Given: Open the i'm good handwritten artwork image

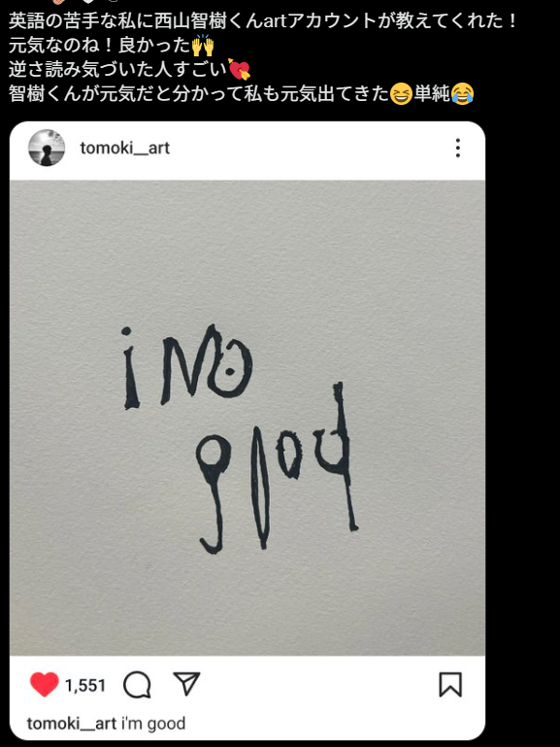Looking at the screenshot, I should click(247, 418).
